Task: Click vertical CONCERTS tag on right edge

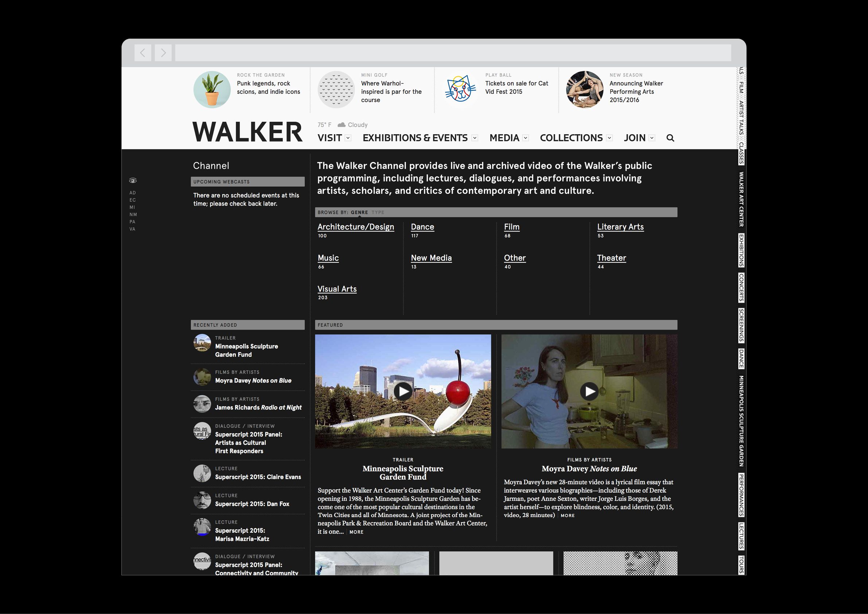Action: (x=742, y=288)
